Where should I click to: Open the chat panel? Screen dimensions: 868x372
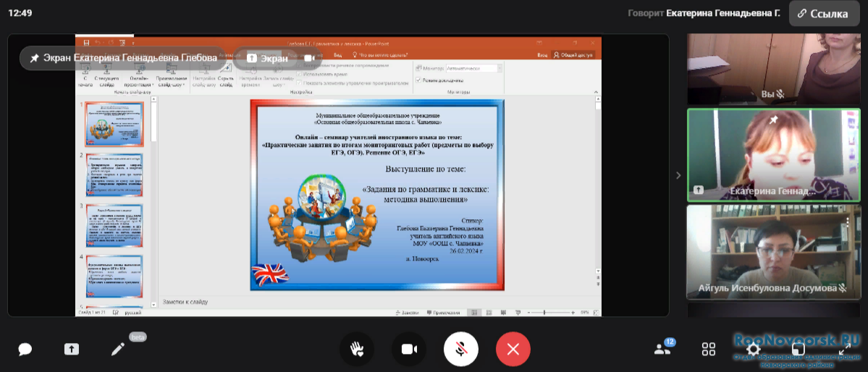(x=25, y=350)
